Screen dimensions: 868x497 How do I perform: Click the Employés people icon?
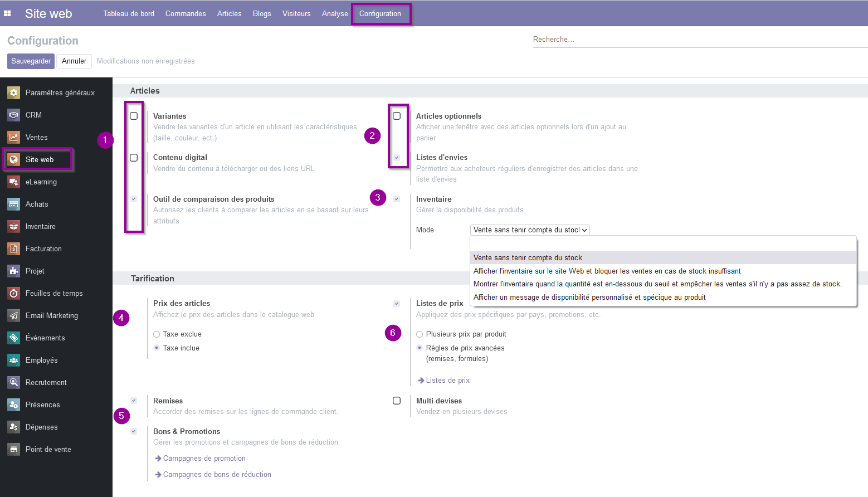pyautogui.click(x=14, y=360)
